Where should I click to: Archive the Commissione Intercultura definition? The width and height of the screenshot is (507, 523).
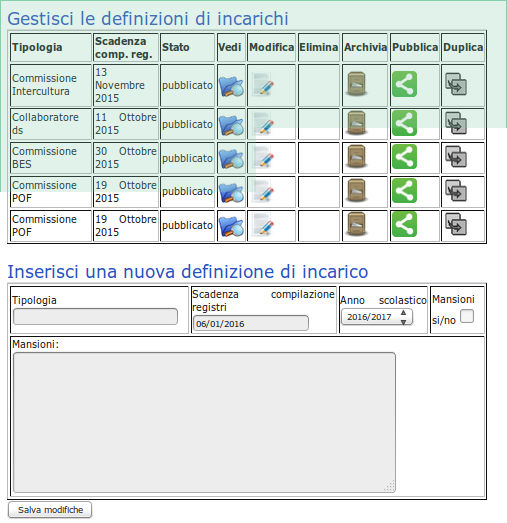click(x=357, y=84)
